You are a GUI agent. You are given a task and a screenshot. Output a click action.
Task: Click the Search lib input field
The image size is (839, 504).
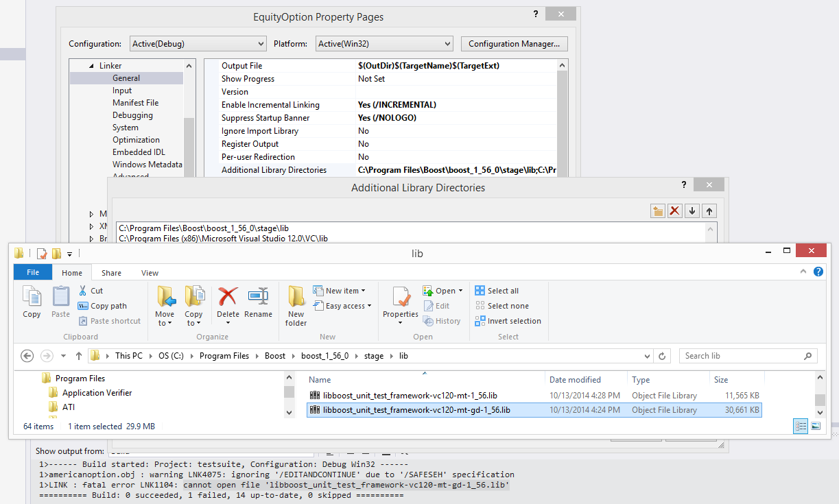click(x=741, y=356)
